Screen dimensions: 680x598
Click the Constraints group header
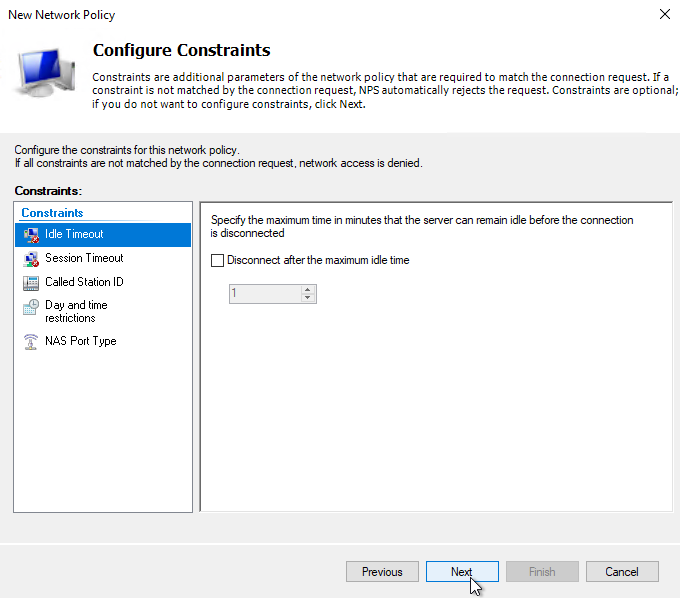tap(52, 213)
